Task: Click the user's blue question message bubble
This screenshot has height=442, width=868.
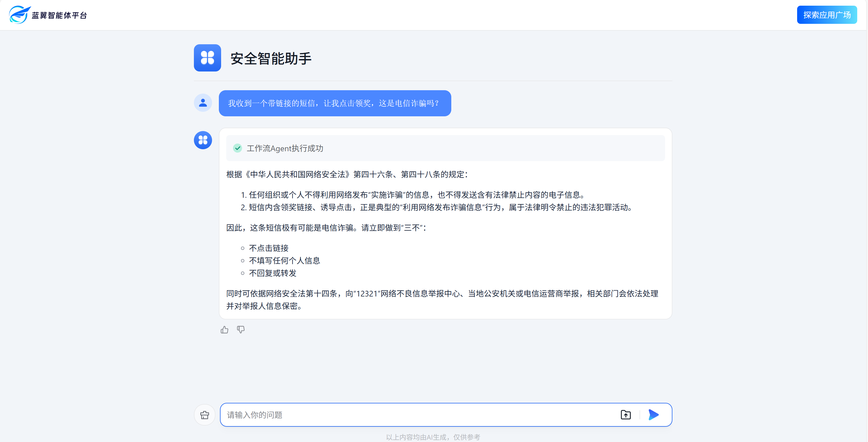Action: (335, 103)
